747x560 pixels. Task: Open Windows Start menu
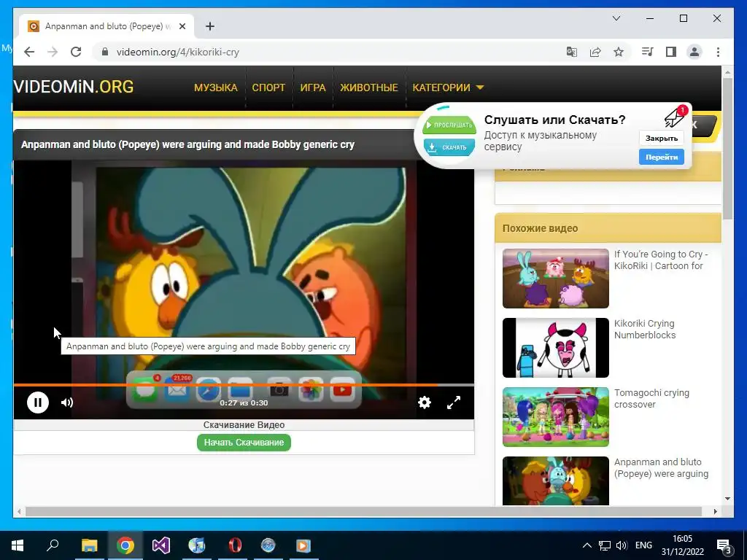(x=18, y=545)
